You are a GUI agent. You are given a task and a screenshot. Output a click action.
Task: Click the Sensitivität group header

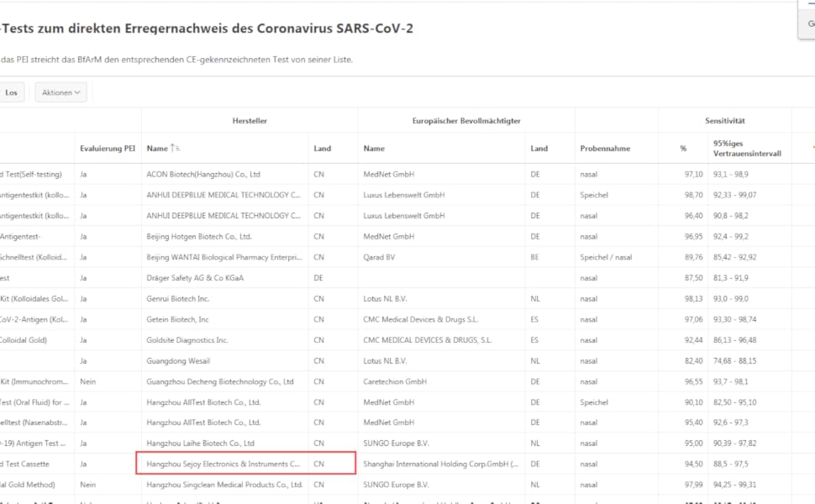[x=724, y=121]
